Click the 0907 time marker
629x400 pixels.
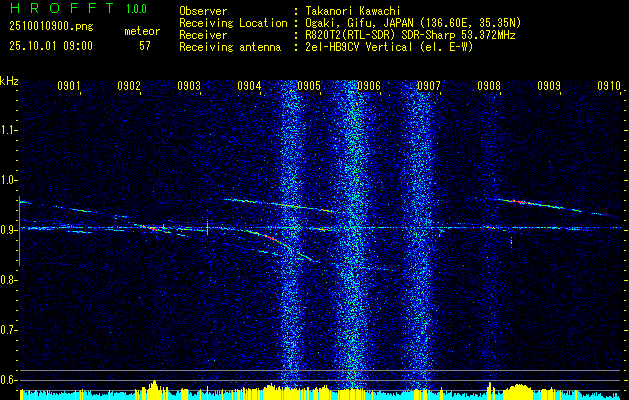tap(429, 85)
